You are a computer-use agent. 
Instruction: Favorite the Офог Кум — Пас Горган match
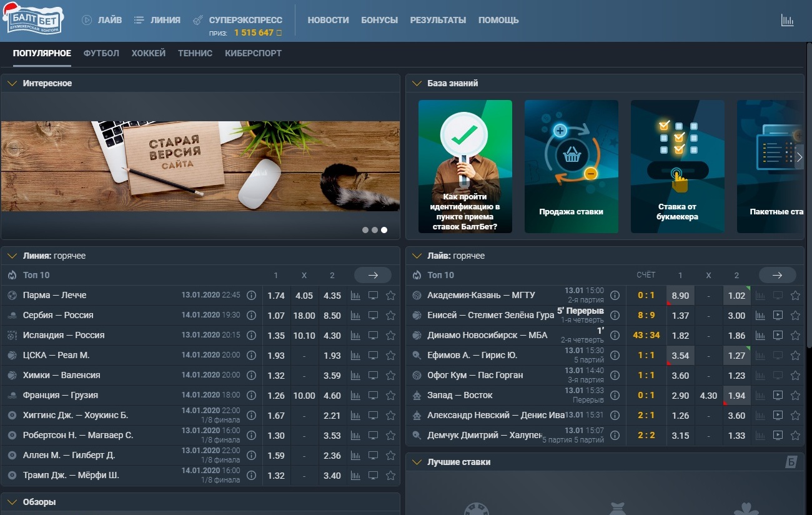point(796,375)
